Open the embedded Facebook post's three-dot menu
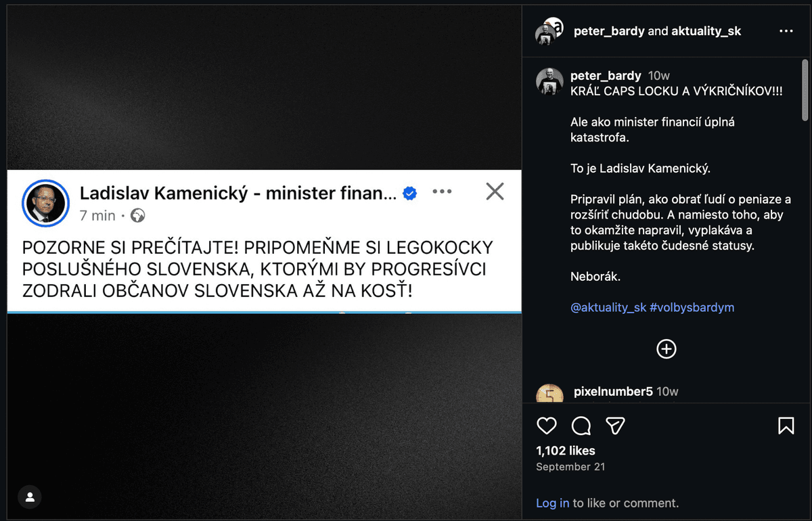 (x=443, y=191)
